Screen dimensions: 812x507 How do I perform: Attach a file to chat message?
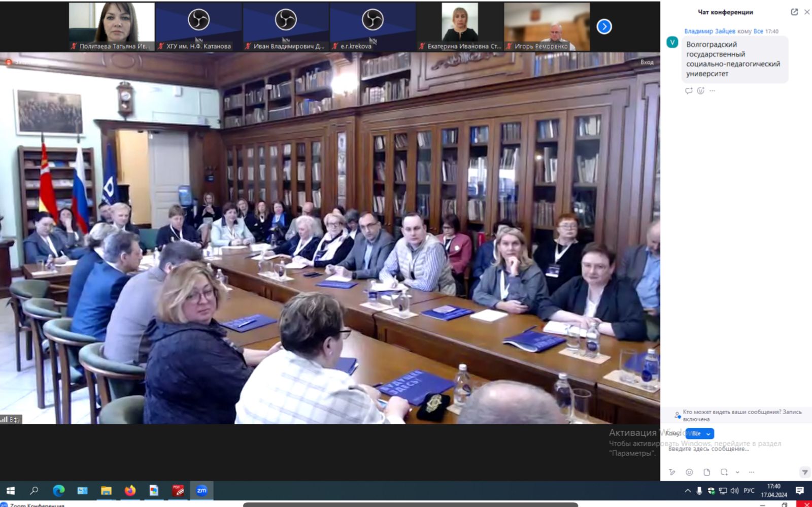click(x=706, y=472)
